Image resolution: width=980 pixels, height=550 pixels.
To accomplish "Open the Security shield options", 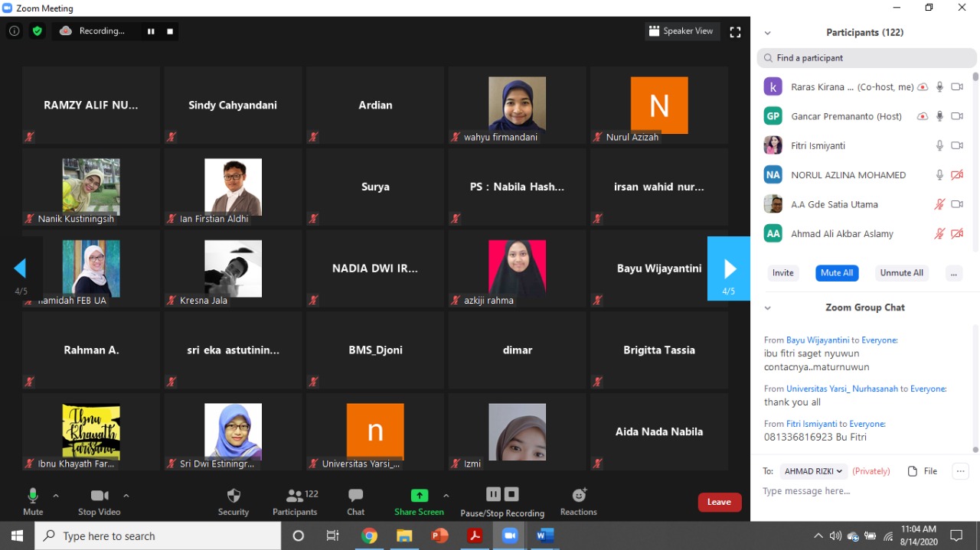I will pyautogui.click(x=234, y=496).
